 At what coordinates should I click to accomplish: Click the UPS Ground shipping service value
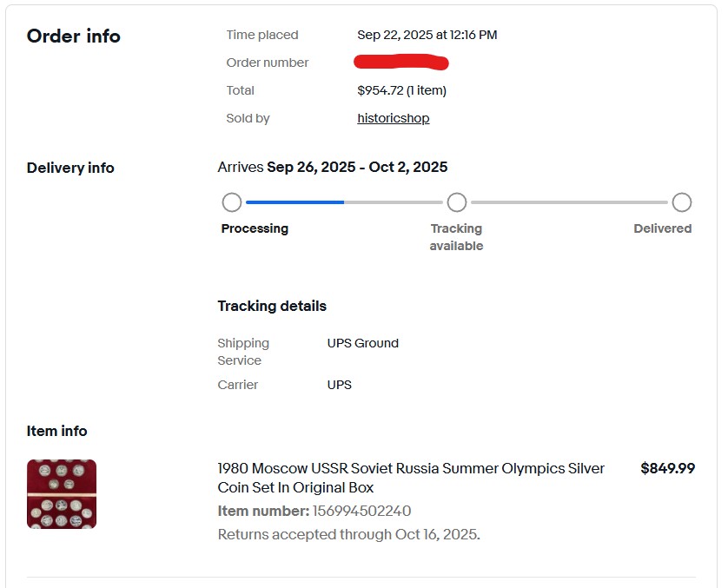(362, 343)
